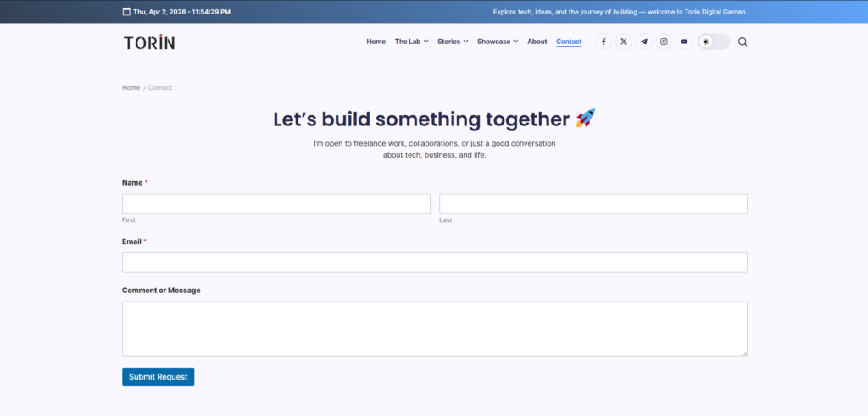Expand the Stories dropdown menu
This screenshot has width=868, height=416.
pyautogui.click(x=453, y=42)
